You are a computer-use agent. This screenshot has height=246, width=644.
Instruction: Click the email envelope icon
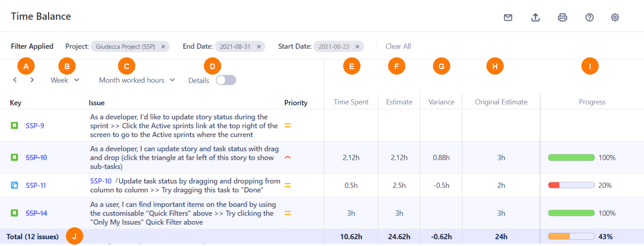[508, 17]
